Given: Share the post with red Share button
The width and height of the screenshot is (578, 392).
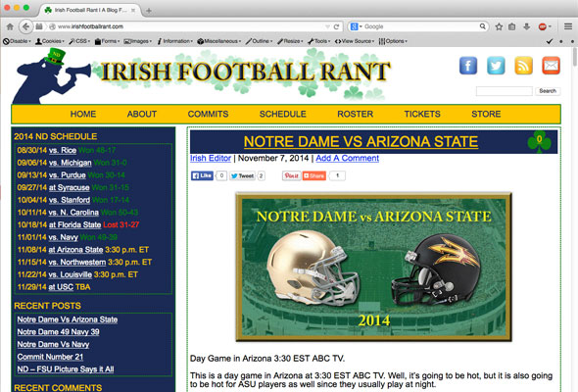Looking at the screenshot, I should [x=314, y=175].
